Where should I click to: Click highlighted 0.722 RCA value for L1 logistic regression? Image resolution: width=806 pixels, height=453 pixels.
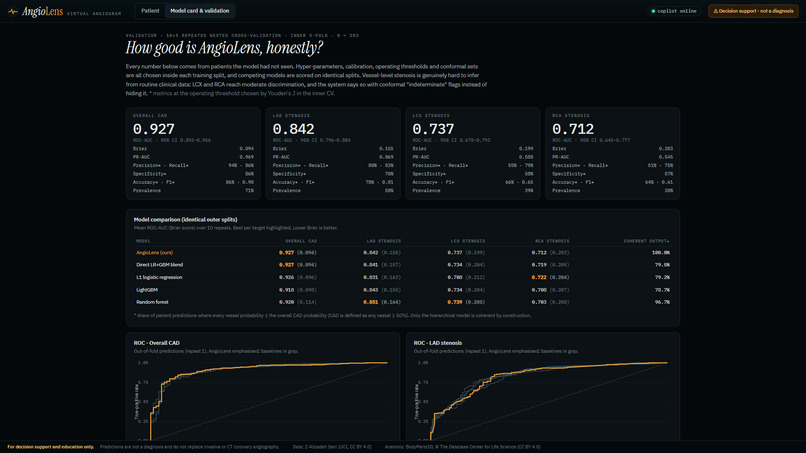pyautogui.click(x=539, y=277)
